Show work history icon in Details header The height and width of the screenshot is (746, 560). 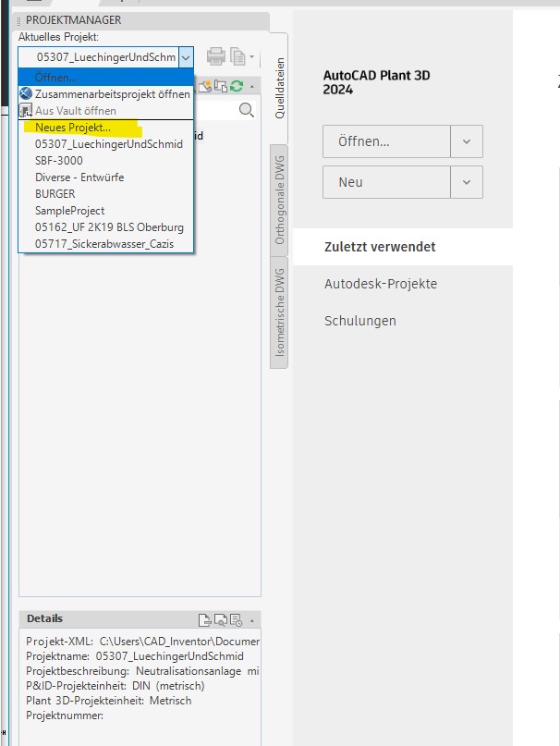click(x=236, y=620)
